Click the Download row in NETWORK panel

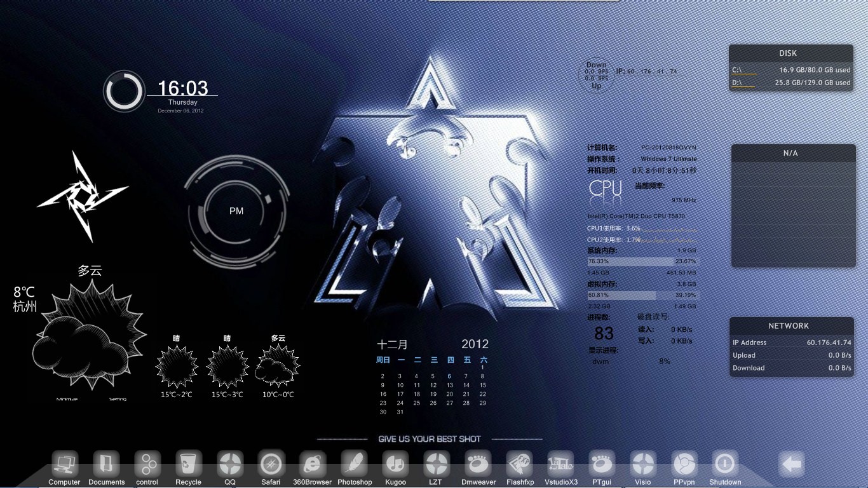(x=792, y=368)
